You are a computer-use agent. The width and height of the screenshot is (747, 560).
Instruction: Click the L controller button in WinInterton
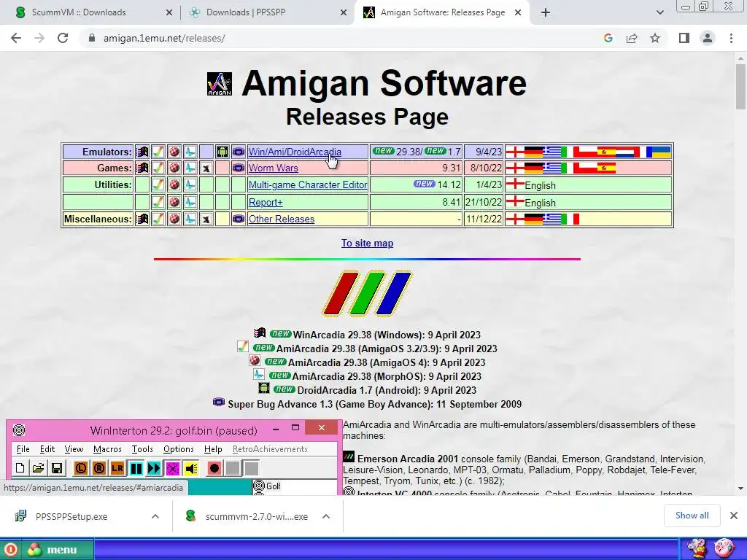(81, 469)
